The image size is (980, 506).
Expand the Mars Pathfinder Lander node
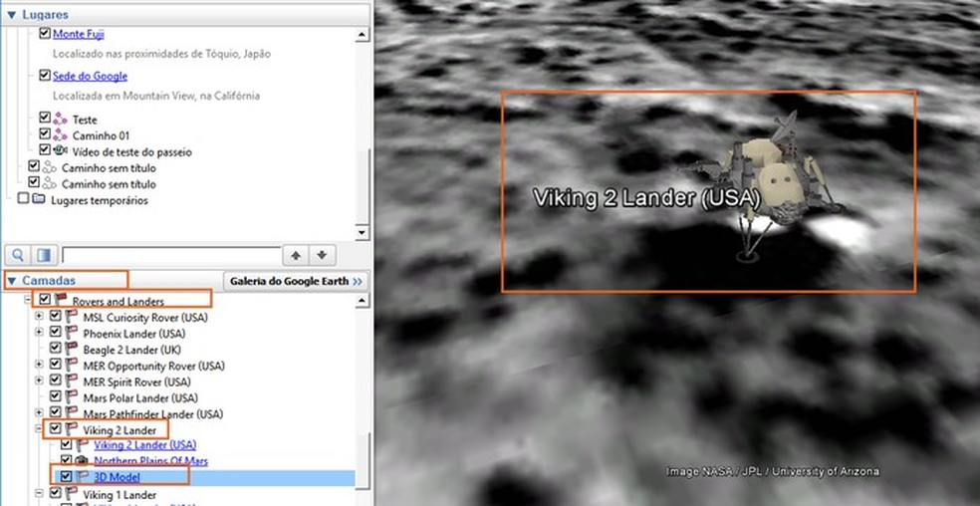point(39,412)
